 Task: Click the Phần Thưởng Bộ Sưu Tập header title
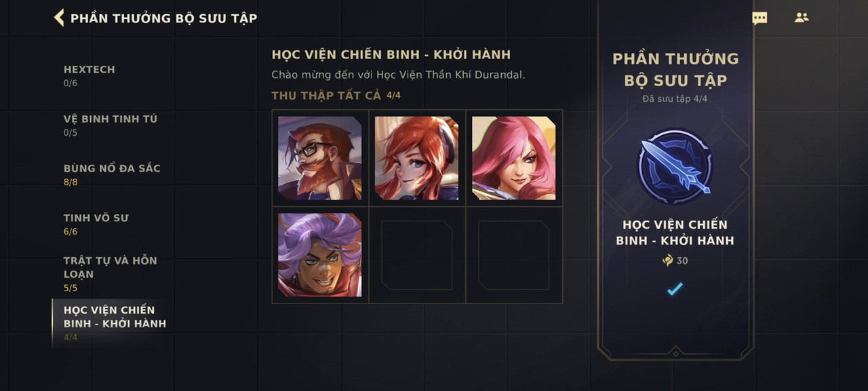tap(163, 18)
